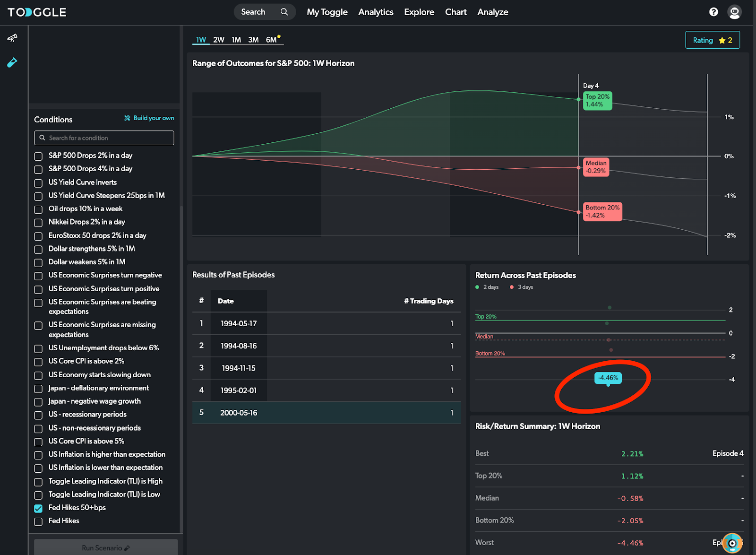Viewport: 756px width, 555px height.
Task: Check Toggle Leading Indicator (TLI) is High
Action: (x=38, y=482)
